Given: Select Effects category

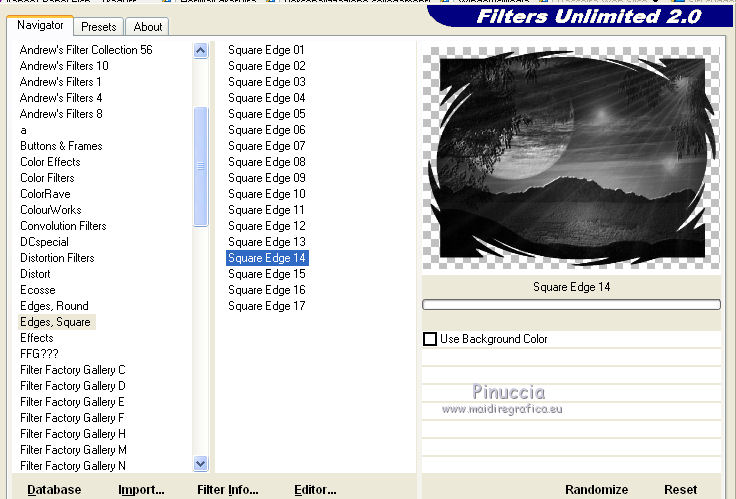Looking at the screenshot, I should (x=37, y=338).
